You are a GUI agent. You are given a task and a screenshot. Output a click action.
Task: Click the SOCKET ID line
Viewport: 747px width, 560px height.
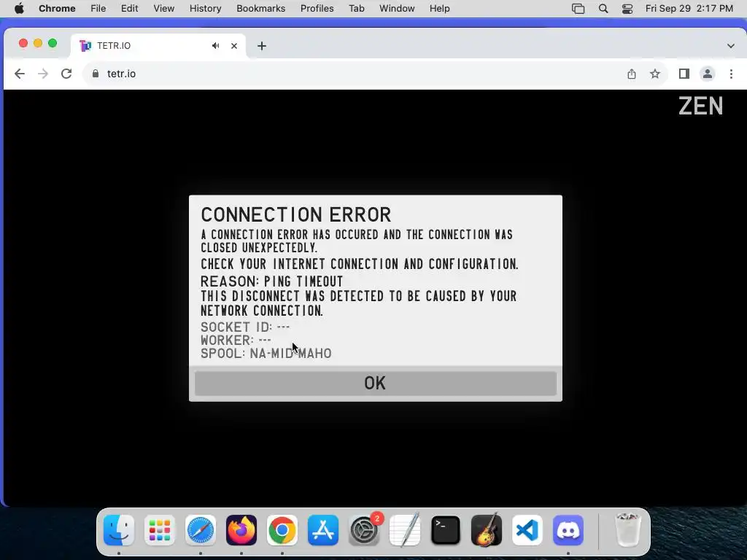tap(245, 327)
